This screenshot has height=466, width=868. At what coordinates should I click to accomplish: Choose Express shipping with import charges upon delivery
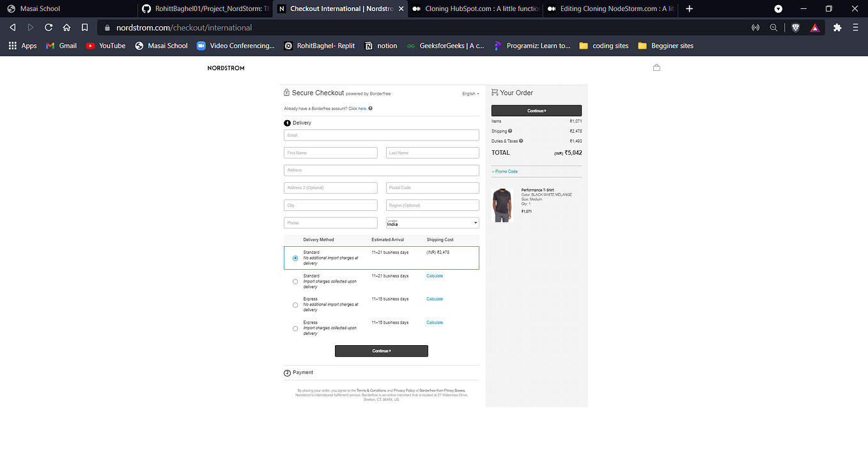pos(295,328)
